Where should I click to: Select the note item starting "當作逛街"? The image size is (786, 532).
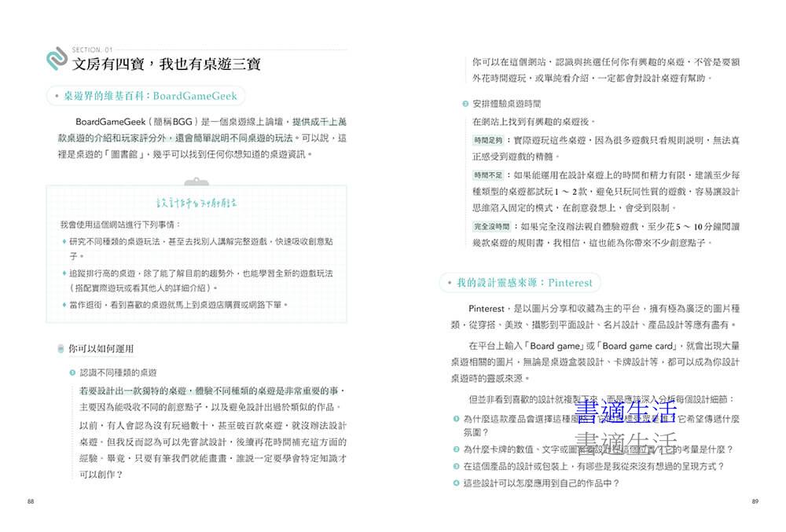pos(178,305)
